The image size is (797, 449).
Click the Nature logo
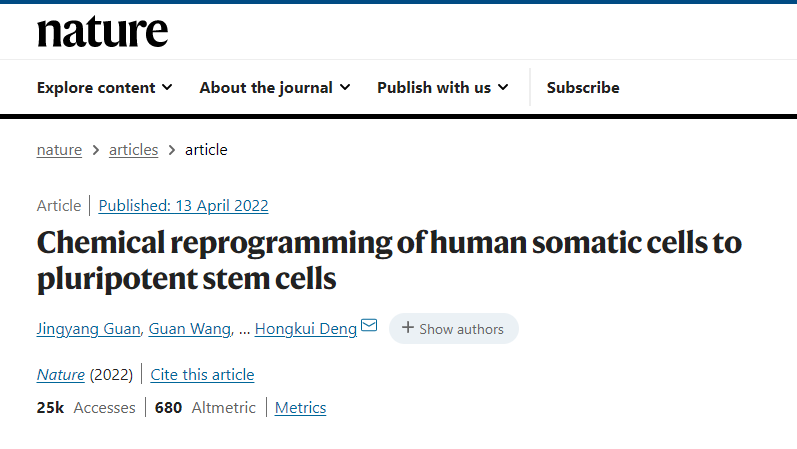102,31
